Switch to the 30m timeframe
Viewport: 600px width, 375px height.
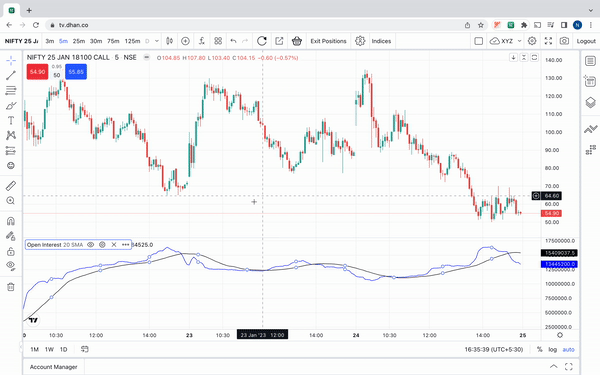tap(96, 41)
